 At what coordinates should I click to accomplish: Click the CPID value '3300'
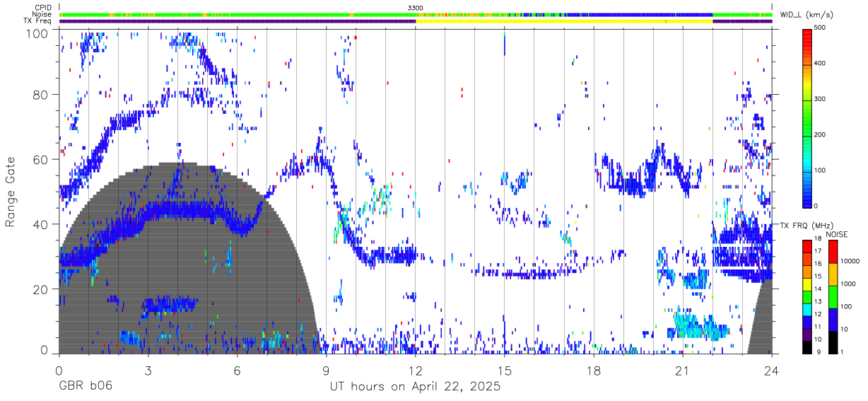click(x=416, y=8)
